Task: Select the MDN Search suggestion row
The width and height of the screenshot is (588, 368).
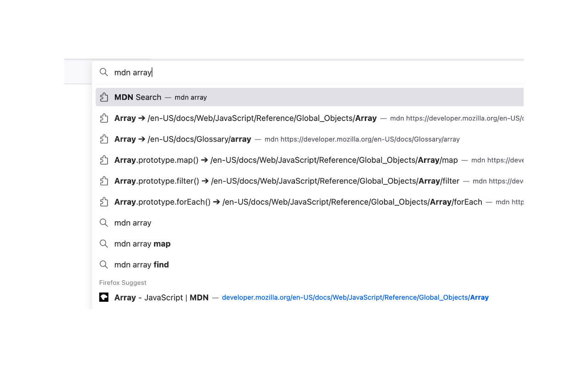Action: pyautogui.click(x=310, y=97)
